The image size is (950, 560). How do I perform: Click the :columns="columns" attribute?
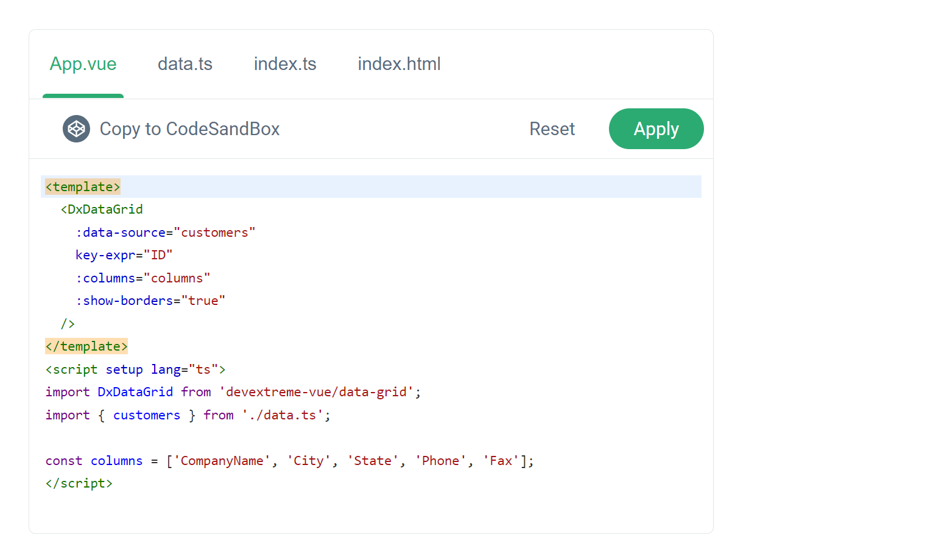[142, 278]
